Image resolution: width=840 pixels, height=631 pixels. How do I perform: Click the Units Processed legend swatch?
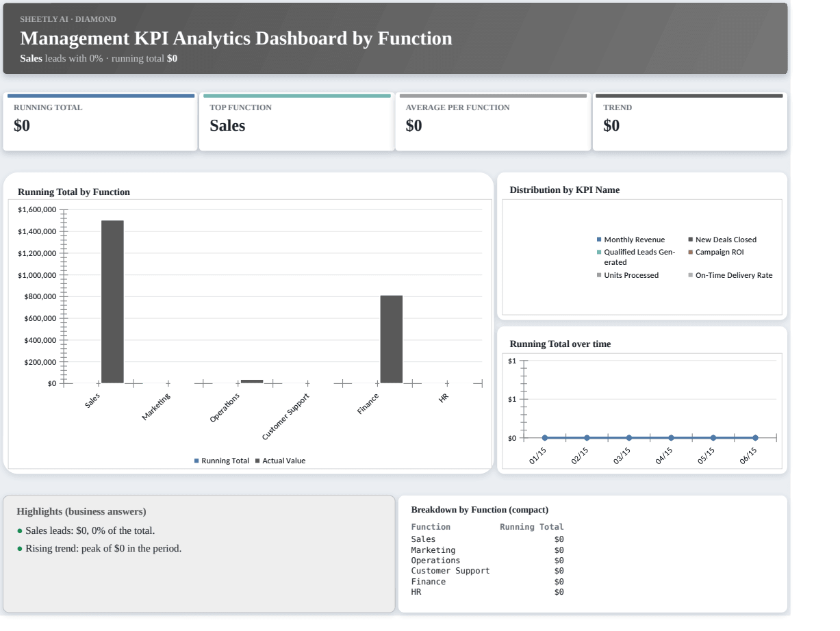tap(599, 275)
